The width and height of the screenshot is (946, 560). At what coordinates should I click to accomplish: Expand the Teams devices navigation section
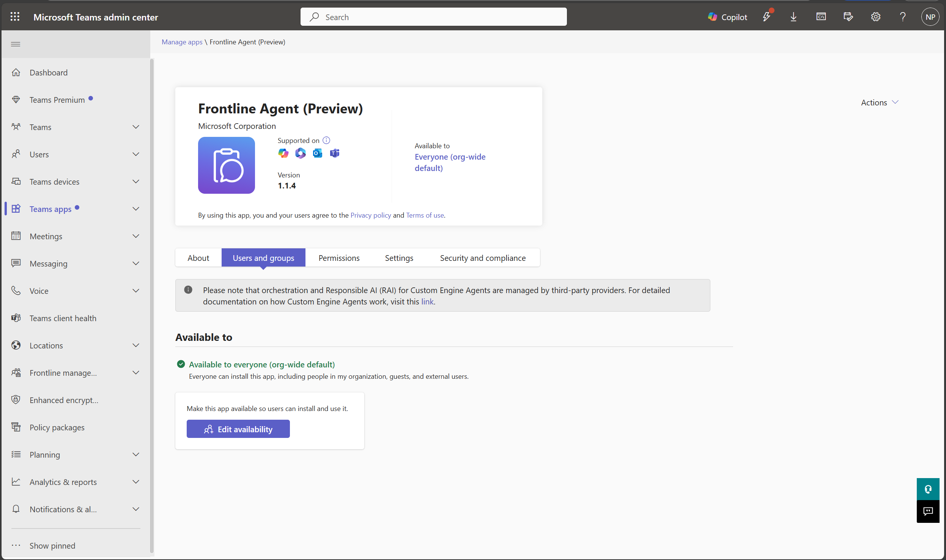click(x=136, y=182)
